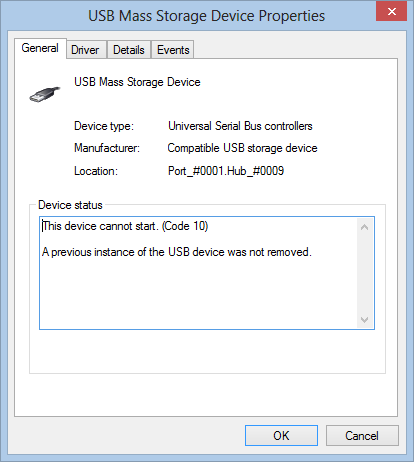The width and height of the screenshot is (414, 462).
Task: Click the Port_#0001.Hub_#0009 location value
Action: click(x=226, y=171)
